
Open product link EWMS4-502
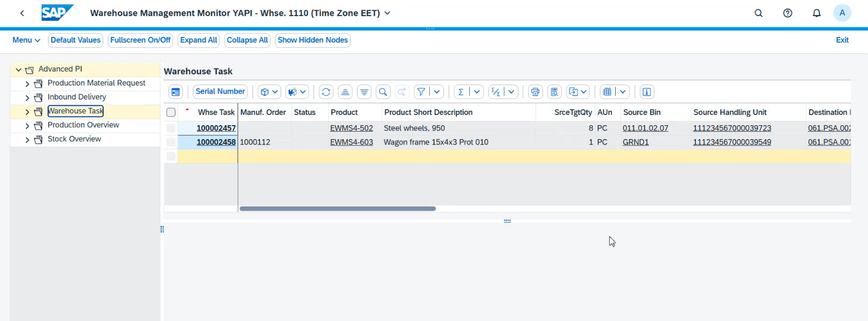coord(351,128)
